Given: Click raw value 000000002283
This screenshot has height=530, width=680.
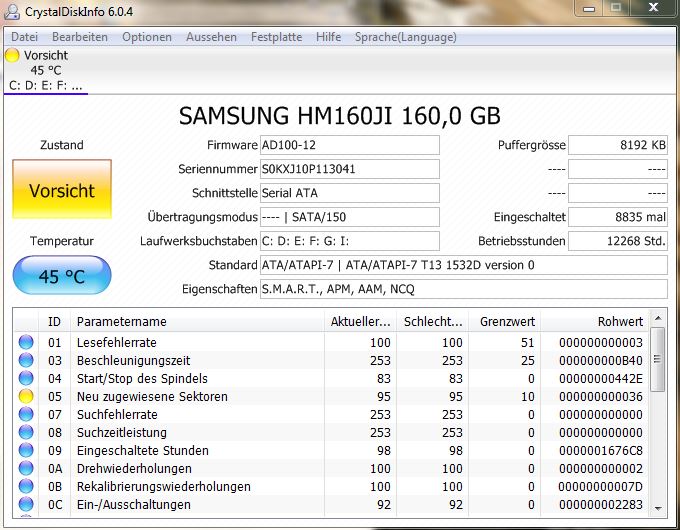Looking at the screenshot, I should point(601,505).
